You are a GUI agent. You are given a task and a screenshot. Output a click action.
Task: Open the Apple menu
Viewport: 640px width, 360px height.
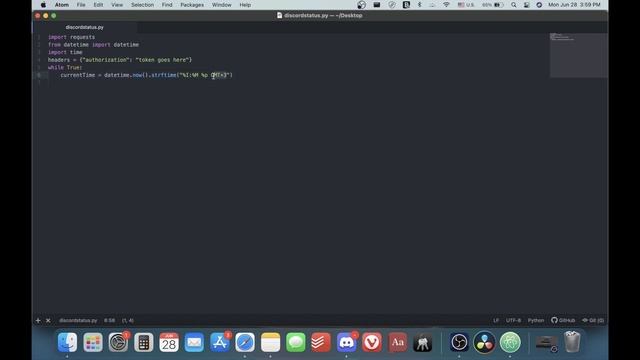pyautogui.click(x=43, y=5)
